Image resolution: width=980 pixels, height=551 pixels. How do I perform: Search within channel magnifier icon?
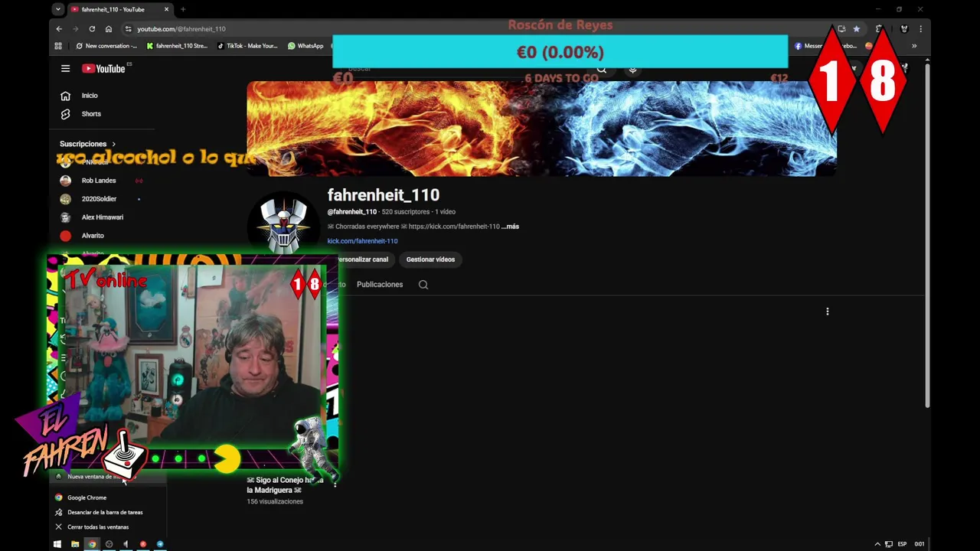[423, 285]
